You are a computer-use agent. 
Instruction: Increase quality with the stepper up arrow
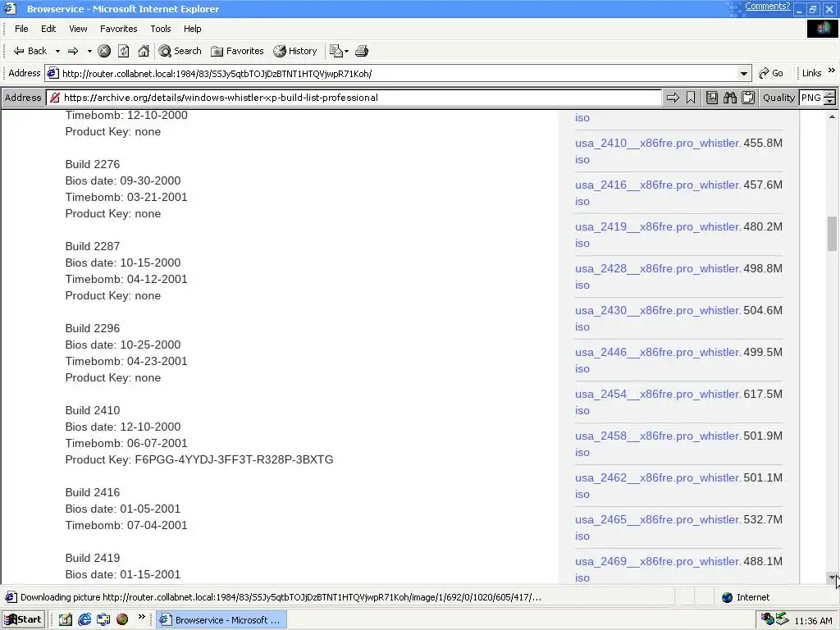click(830, 94)
